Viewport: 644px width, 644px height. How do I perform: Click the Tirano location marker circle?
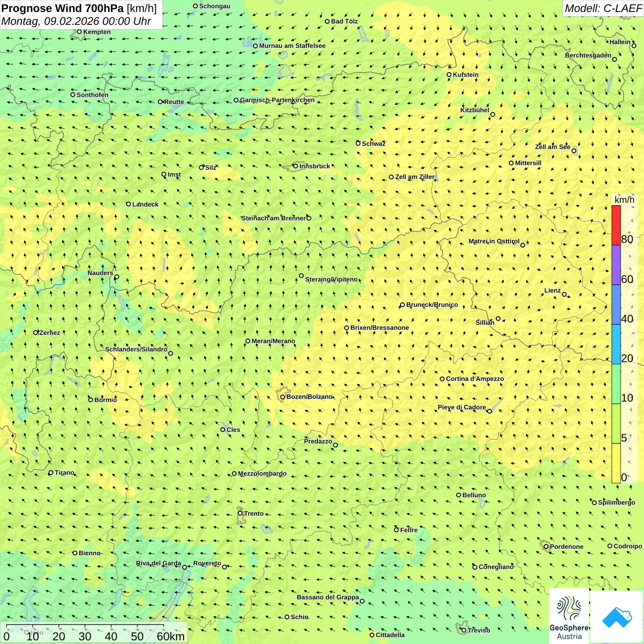tap(51, 472)
